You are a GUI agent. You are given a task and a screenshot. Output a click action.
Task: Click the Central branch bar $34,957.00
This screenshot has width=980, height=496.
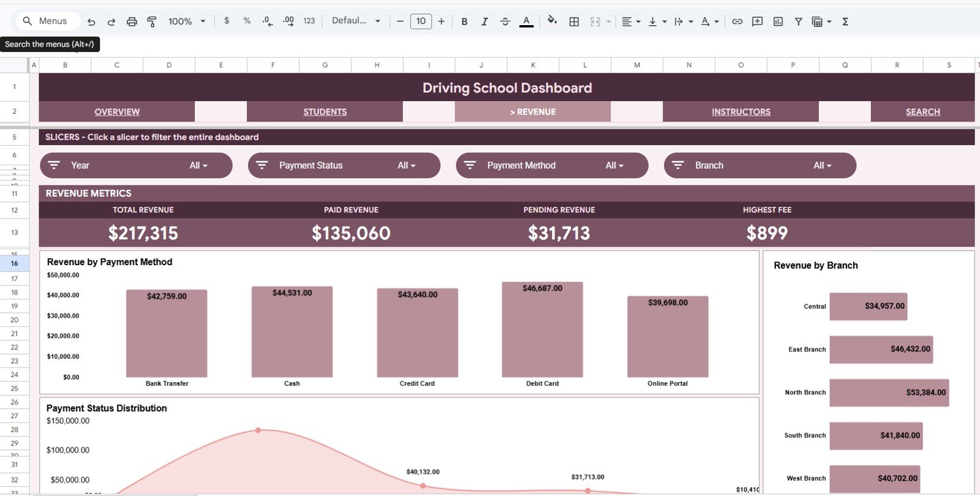point(869,306)
